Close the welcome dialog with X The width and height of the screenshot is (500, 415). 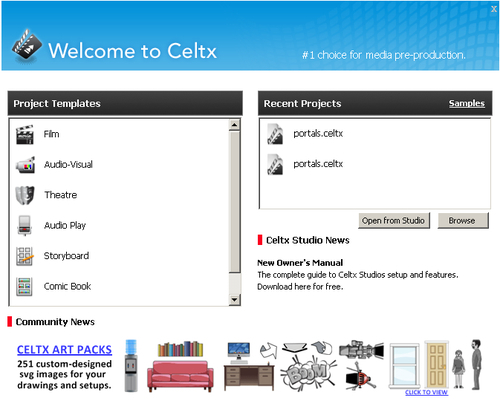(494, 9)
